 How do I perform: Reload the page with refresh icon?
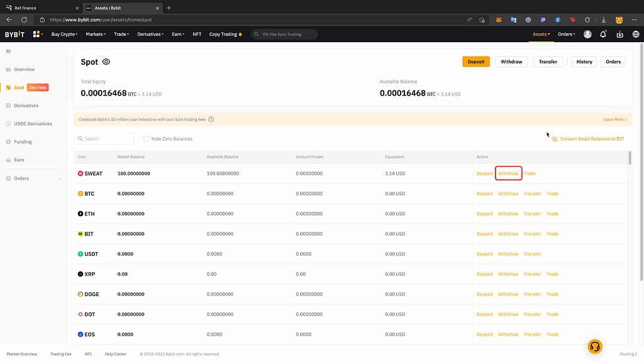click(25, 19)
